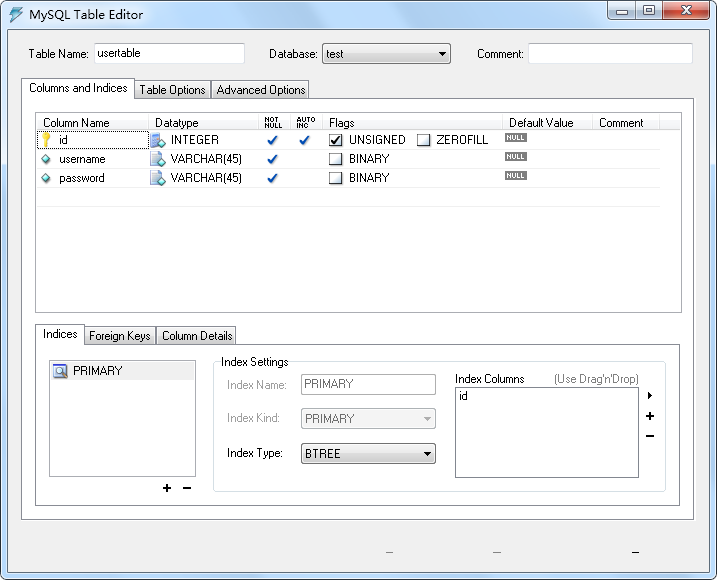The image size is (717, 580).
Task: Switch to Columns and Indices tab
Action: coord(78,88)
